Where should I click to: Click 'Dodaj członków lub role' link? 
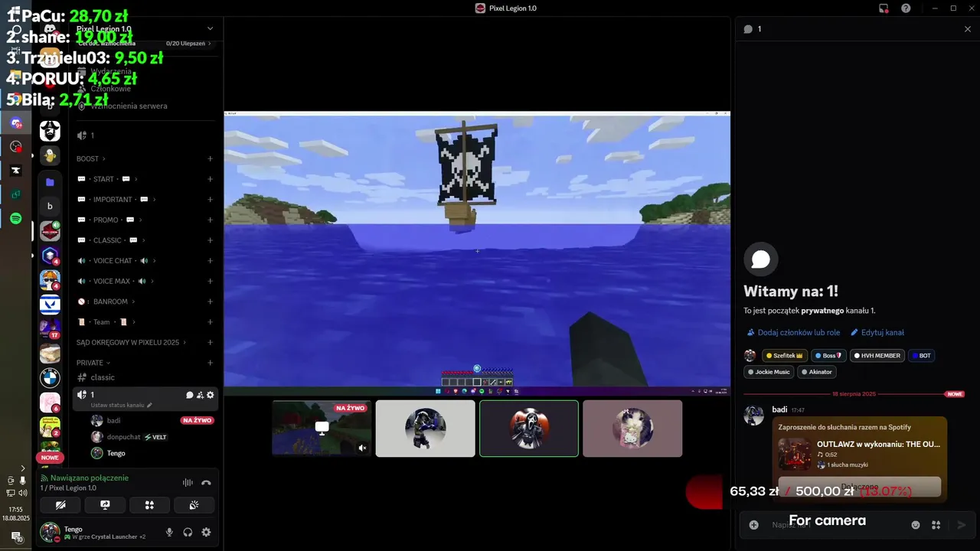pyautogui.click(x=793, y=333)
